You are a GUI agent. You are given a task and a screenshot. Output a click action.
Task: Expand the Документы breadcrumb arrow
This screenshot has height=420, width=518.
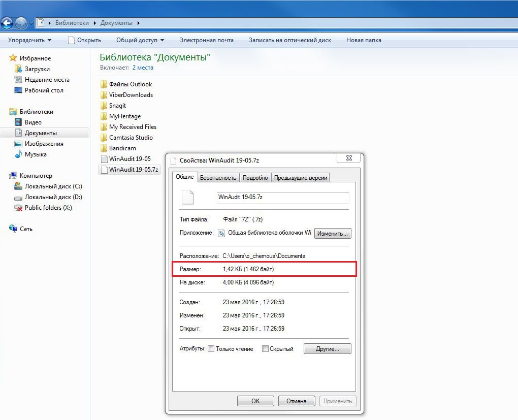pos(139,23)
